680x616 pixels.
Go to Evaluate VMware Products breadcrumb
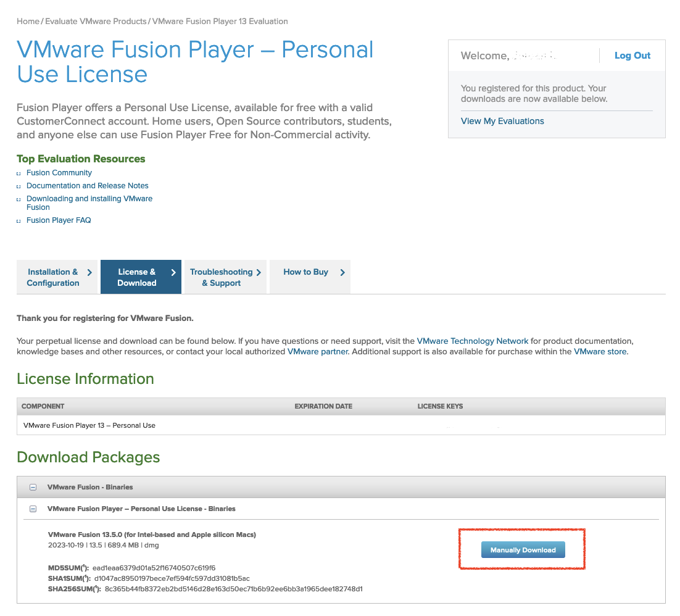pyautogui.click(x=96, y=21)
